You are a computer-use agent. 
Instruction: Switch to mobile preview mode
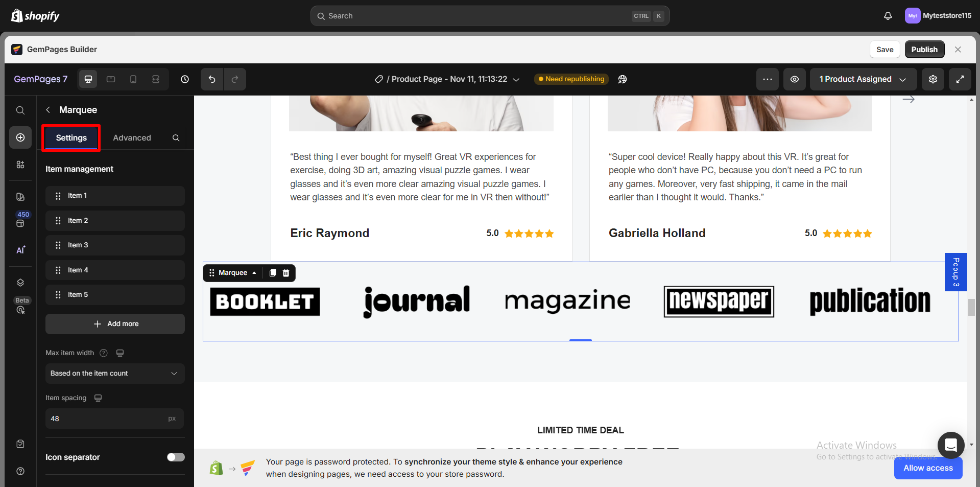pos(133,79)
